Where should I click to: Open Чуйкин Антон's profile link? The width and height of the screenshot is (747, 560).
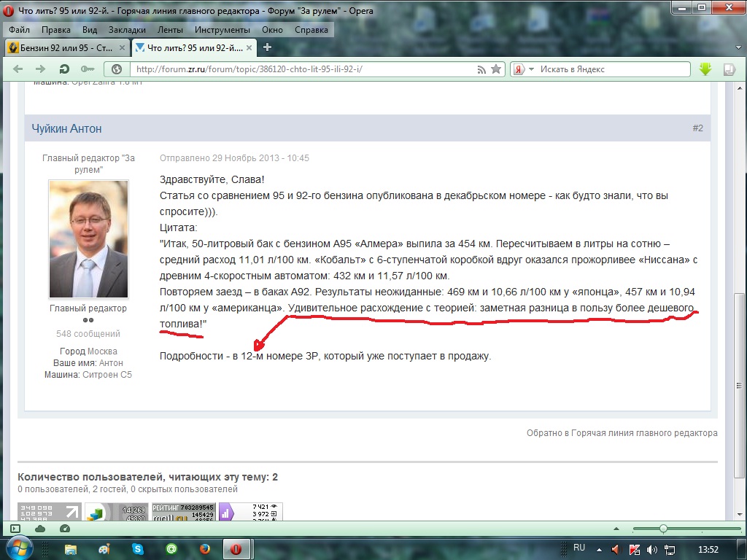pyautogui.click(x=66, y=128)
